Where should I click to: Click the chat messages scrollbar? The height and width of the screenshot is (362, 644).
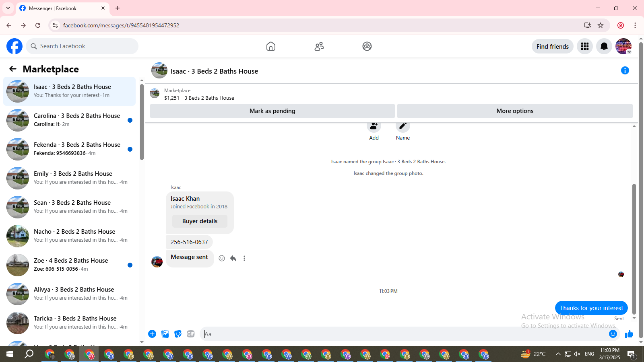tap(634, 249)
